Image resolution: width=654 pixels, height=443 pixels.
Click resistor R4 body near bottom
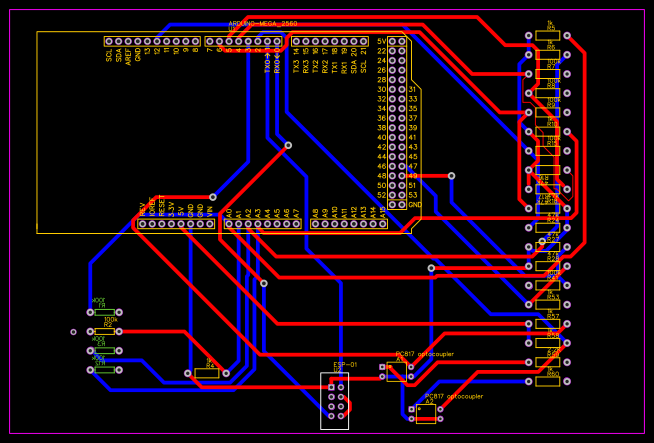pos(207,373)
